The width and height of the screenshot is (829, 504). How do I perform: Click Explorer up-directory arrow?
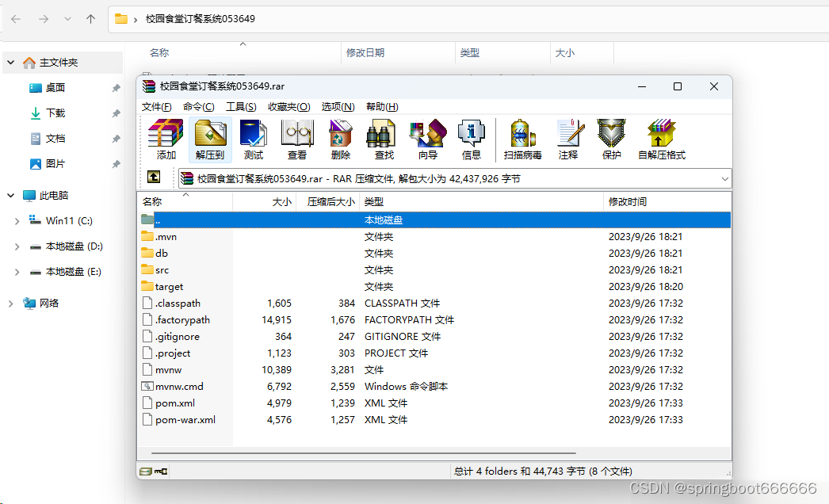click(91, 19)
